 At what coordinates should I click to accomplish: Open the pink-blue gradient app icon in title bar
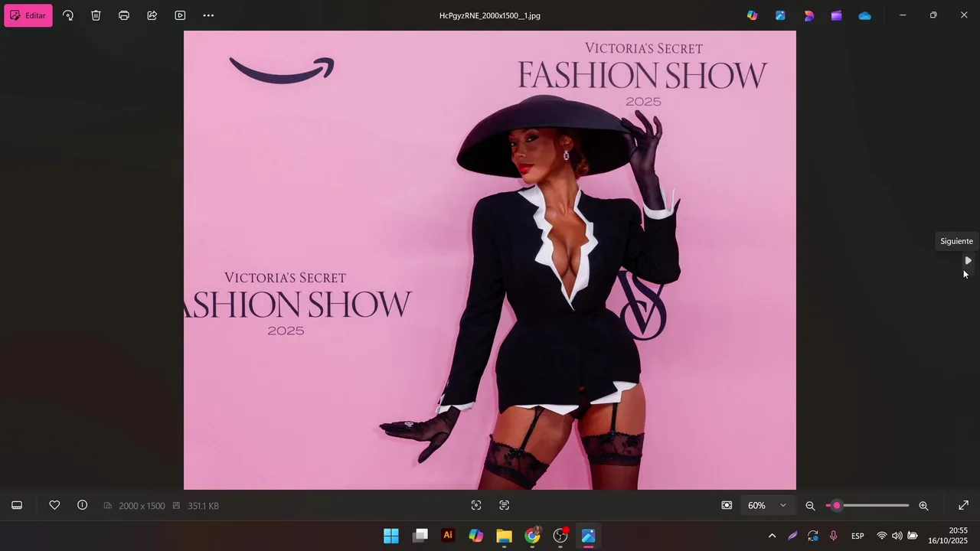click(x=808, y=15)
